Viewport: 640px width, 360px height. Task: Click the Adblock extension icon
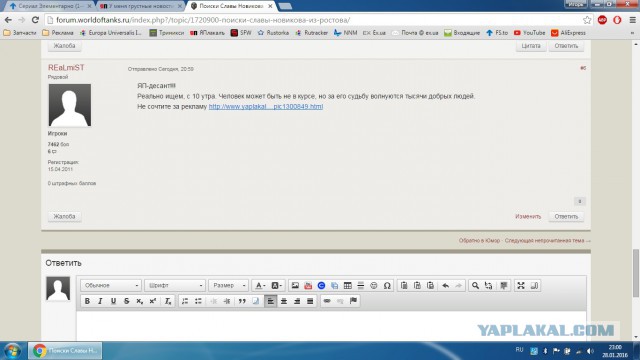(602, 20)
